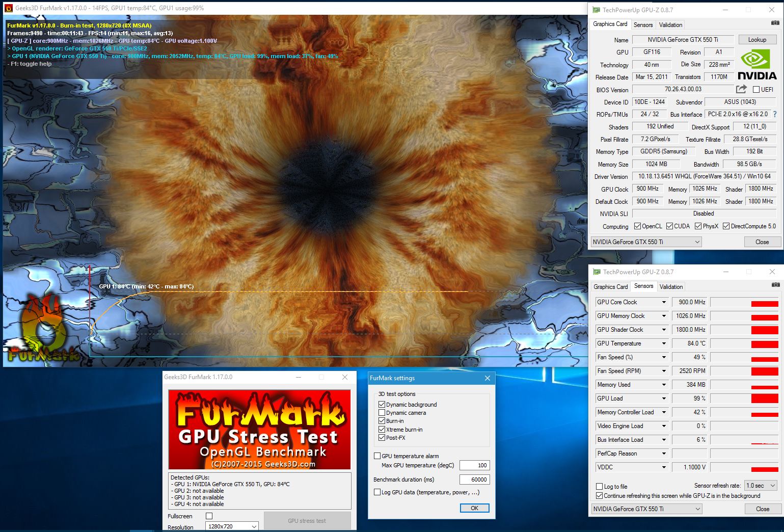
Task: Click Close in the upper GPU-Z Graphics Card window
Action: tap(762, 242)
